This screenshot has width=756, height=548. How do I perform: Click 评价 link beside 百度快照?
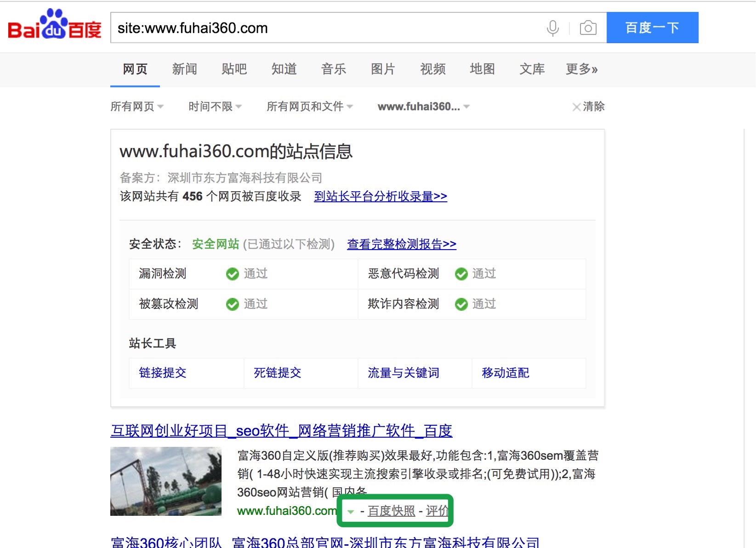437,511
